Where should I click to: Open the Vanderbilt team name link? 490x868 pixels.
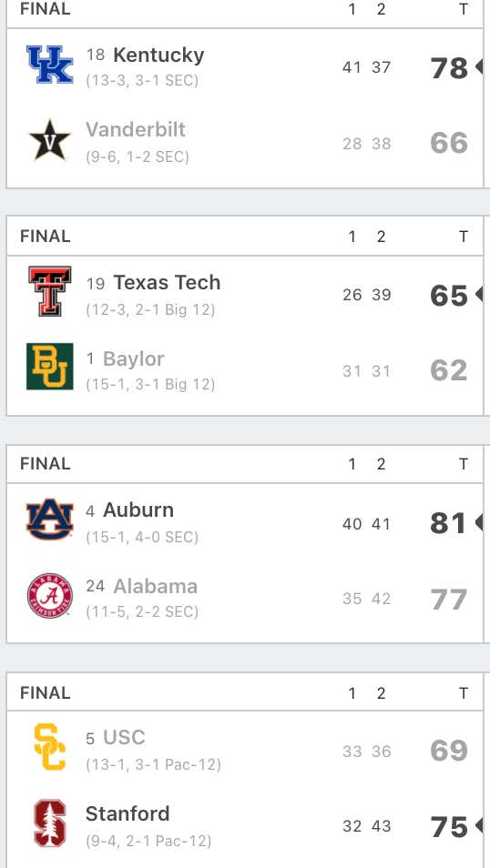pos(136,129)
